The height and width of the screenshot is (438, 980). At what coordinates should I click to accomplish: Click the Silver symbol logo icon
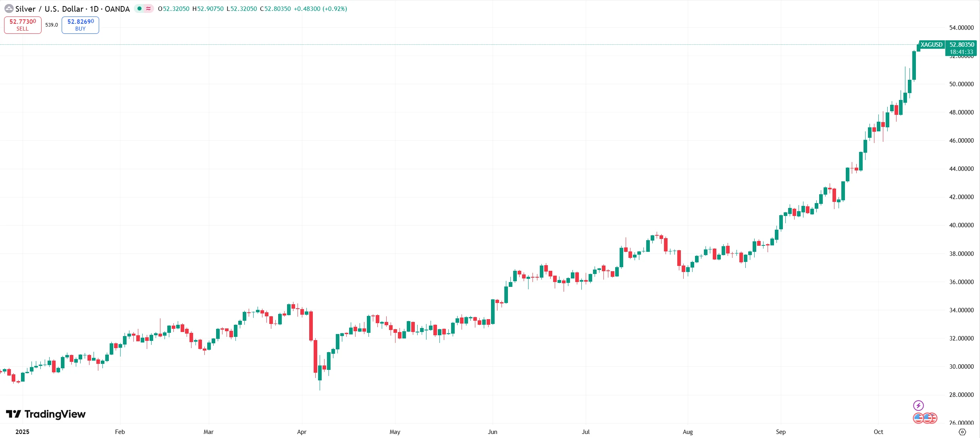coord(8,8)
